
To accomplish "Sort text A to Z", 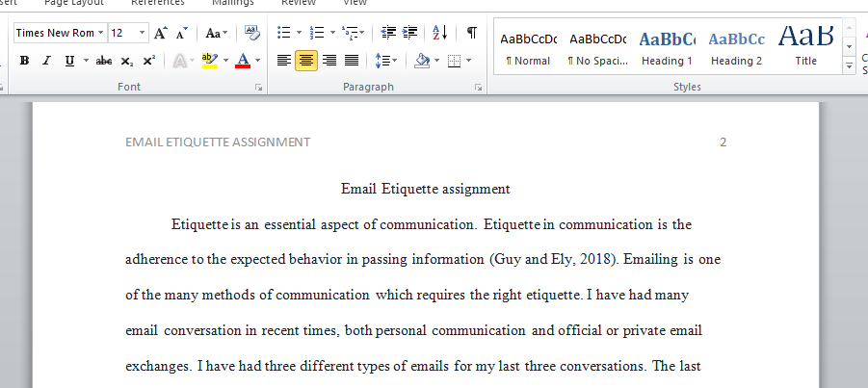I will tap(440, 33).
